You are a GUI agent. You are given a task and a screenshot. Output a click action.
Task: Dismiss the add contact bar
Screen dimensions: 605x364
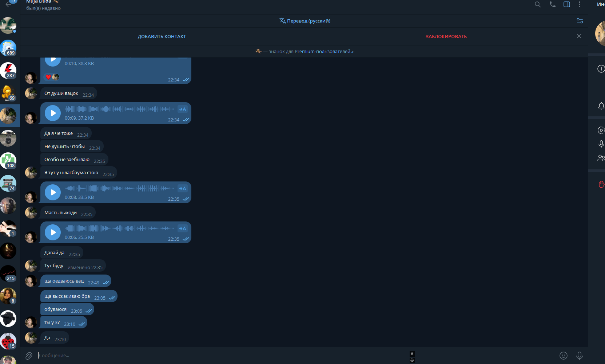click(579, 36)
